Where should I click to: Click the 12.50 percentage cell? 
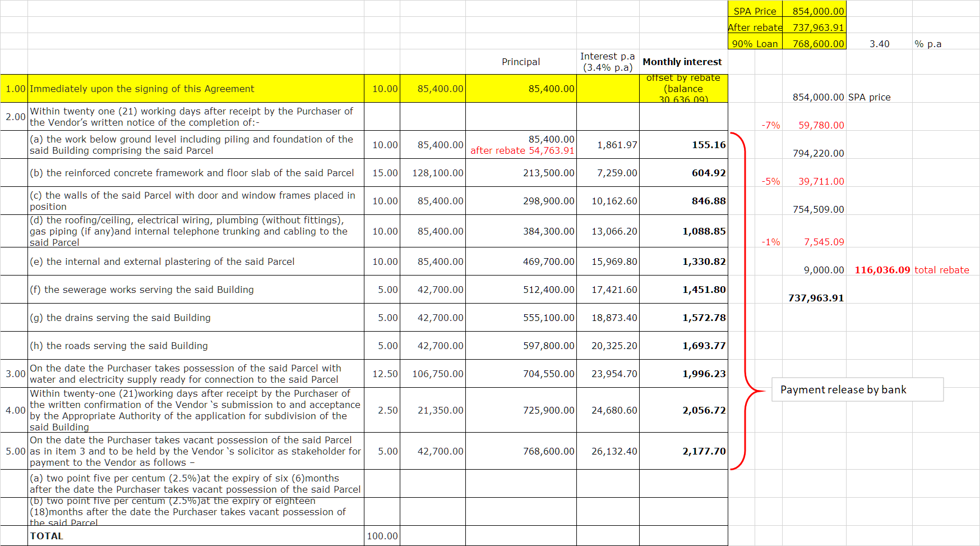click(382, 374)
